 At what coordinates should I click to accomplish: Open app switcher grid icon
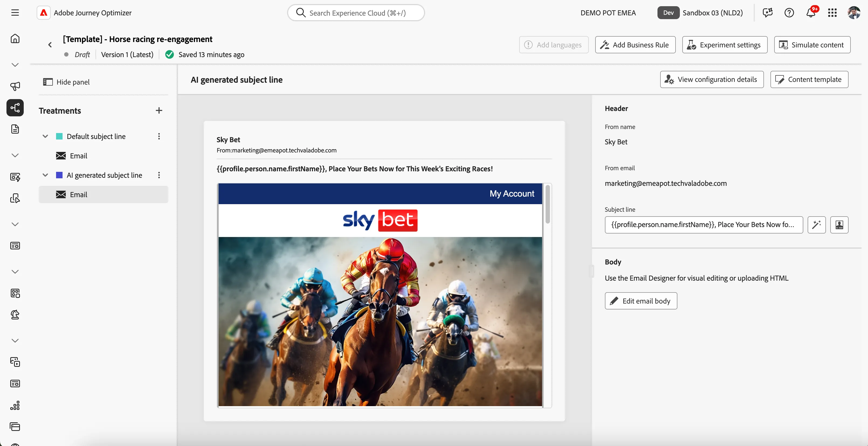pyautogui.click(x=832, y=13)
